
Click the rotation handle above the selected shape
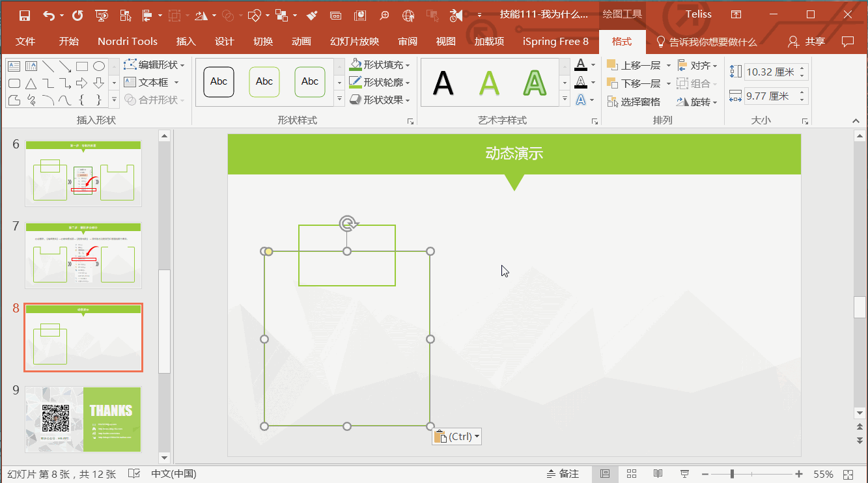(x=348, y=225)
